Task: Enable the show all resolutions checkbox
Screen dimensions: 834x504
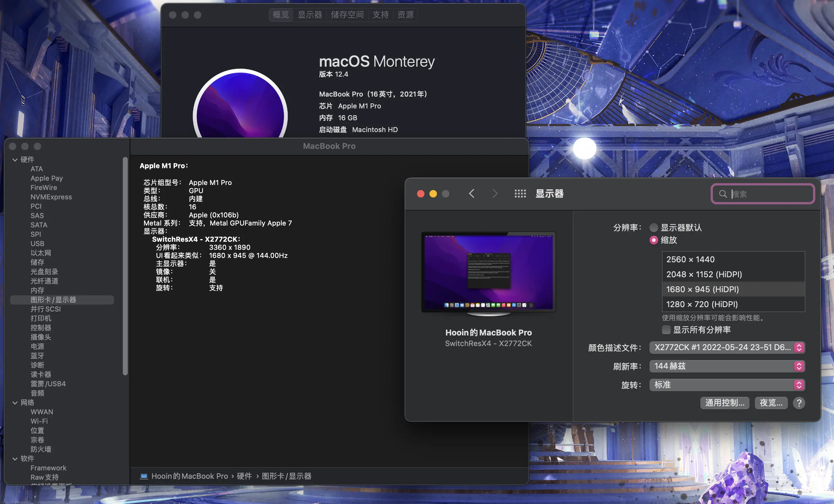Action: point(666,330)
